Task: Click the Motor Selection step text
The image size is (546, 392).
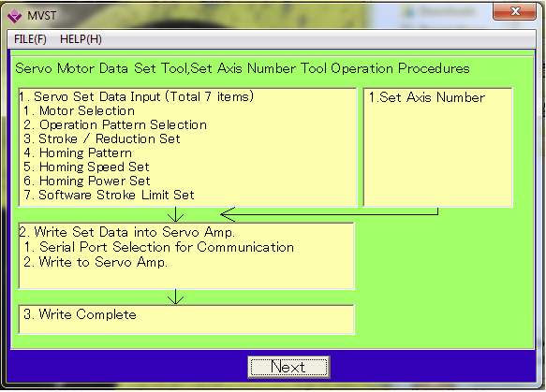Action: click(x=79, y=111)
